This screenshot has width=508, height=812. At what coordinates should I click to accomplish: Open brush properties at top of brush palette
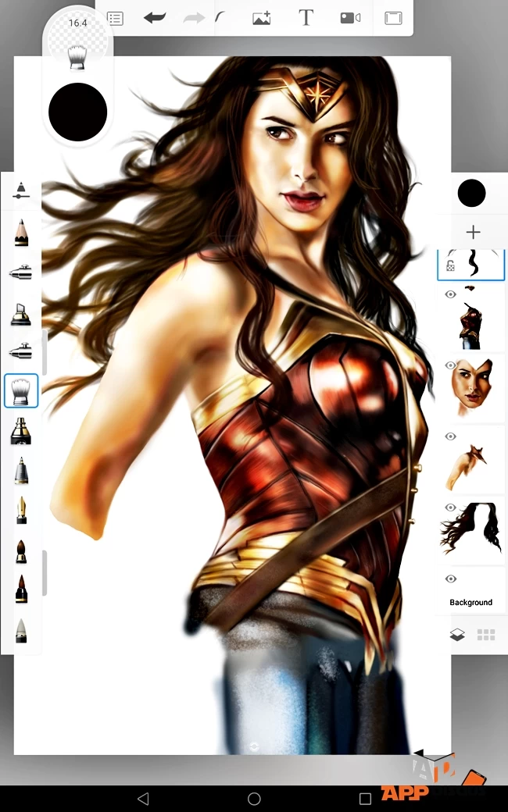tap(21, 191)
